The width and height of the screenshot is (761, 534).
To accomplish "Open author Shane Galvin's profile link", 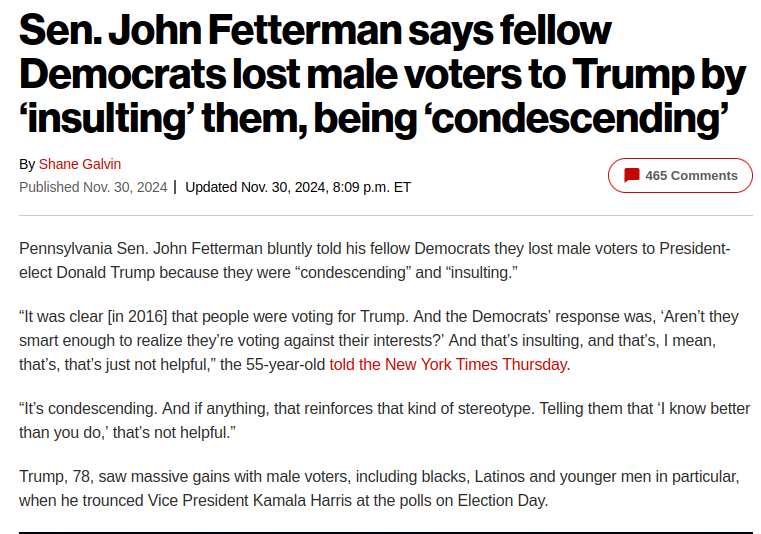I will [80, 164].
